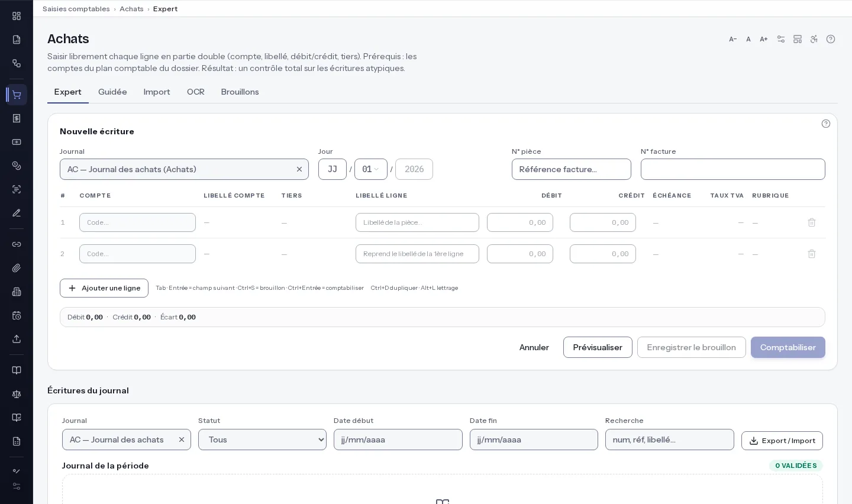Focus the Libellé de la pièce field
Screen dimensions: 852x504
click(x=418, y=222)
